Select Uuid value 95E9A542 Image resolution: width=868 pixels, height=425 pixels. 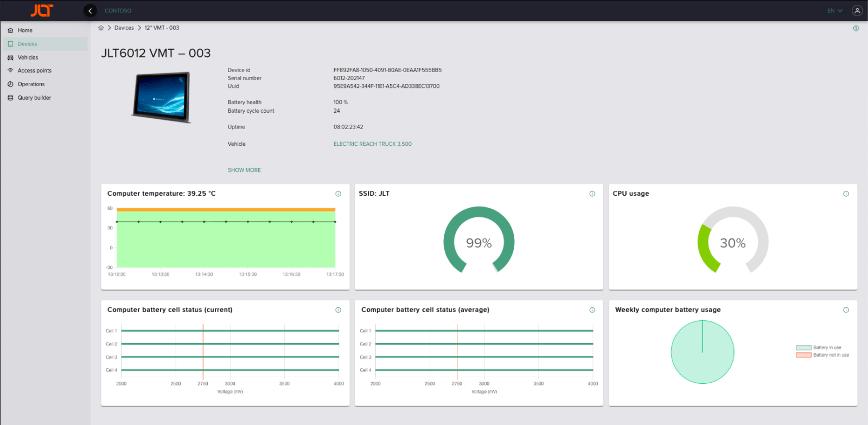pyautogui.click(x=386, y=86)
